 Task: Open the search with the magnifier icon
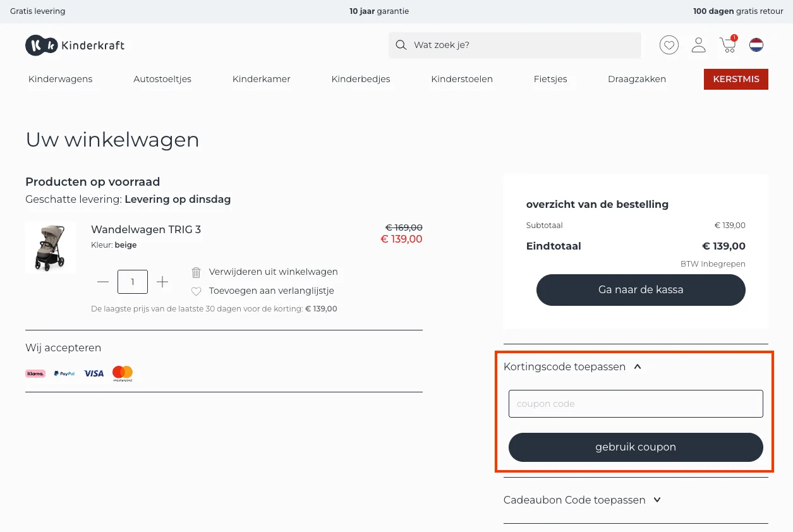(401, 45)
